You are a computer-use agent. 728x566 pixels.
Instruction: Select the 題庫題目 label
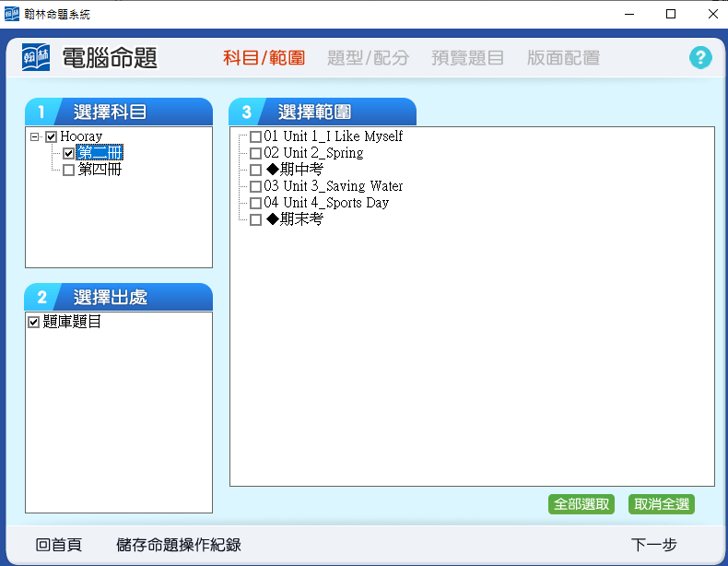click(72, 322)
